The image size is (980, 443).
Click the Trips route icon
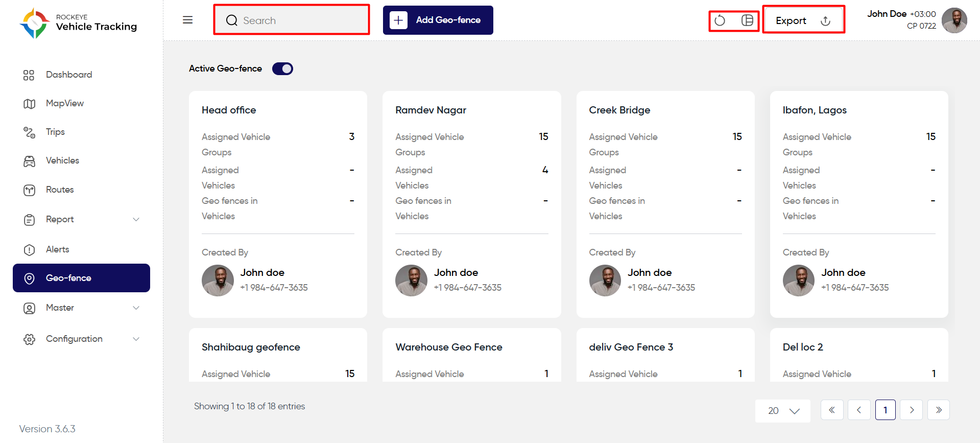29,132
